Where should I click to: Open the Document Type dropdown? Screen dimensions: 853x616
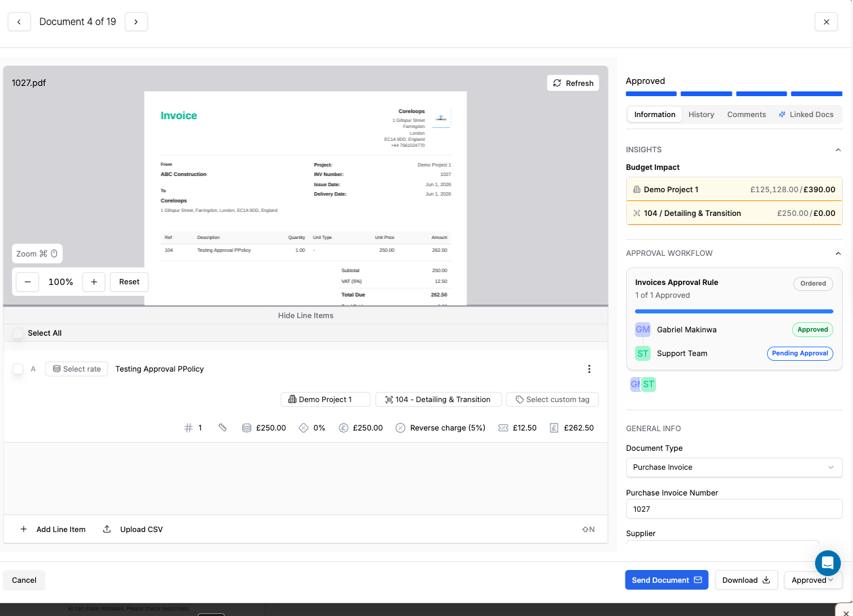pos(734,467)
